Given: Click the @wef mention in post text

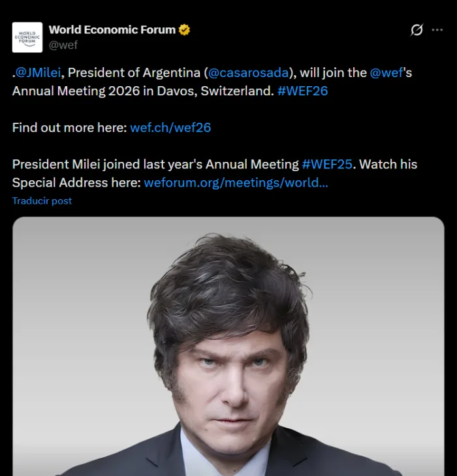Looking at the screenshot, I should [x=386, y=73].
